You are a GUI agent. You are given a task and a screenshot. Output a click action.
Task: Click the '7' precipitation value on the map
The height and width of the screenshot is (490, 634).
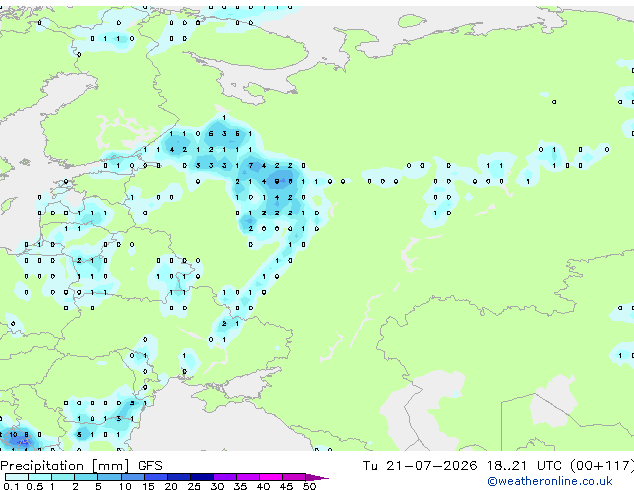pyautogui.click(x=251, y=165)
